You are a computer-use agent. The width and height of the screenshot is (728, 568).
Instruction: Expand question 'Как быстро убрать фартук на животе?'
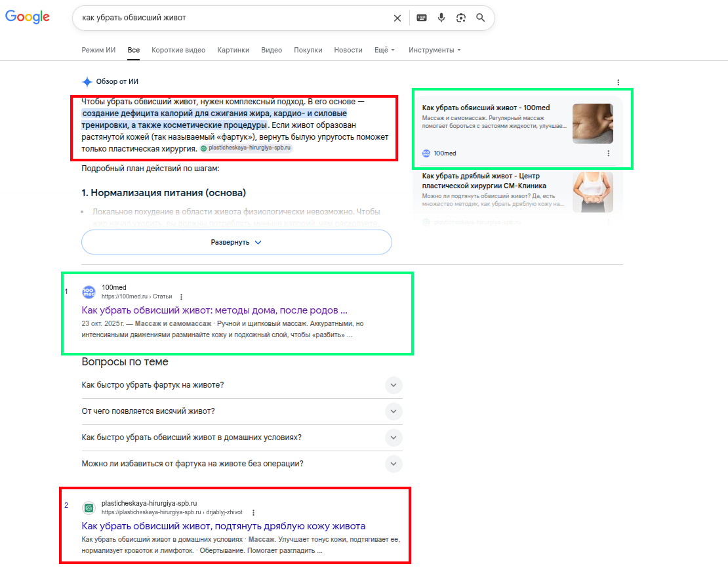[x=242, y=385]
